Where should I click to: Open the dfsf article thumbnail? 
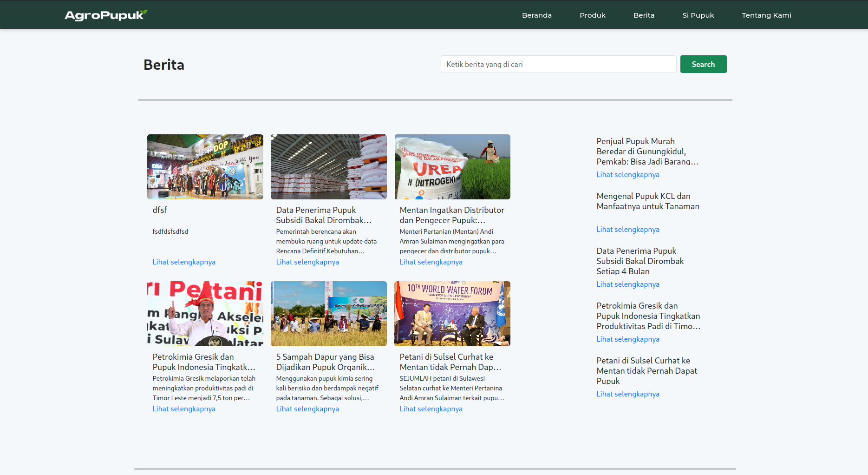[205, 167]
